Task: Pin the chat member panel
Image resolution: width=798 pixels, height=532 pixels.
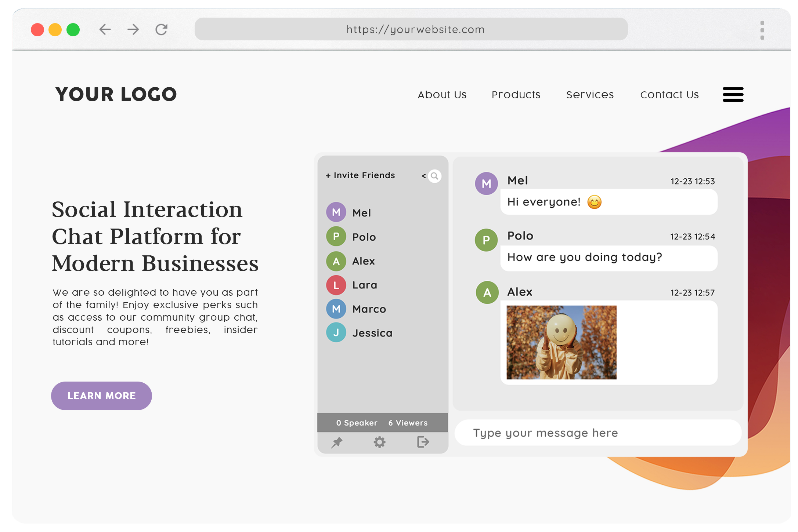Action: tap(336, 442)
